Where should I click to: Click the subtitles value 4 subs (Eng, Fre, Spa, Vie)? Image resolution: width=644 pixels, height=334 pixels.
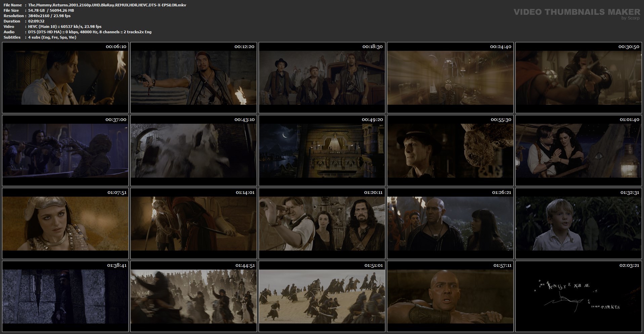[x=52, y=37]
